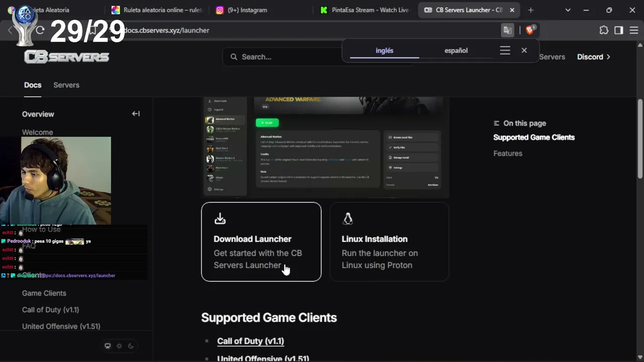Screen dimensions: 644x362
Task: Switch to the Instagram tab
Action: [260, 10]
